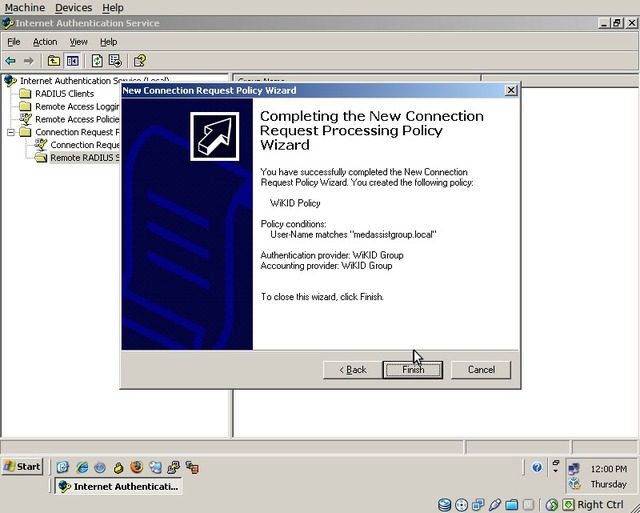Click the Internet Authentication taskbar button

pyautogui.click(x=118, y=486)
